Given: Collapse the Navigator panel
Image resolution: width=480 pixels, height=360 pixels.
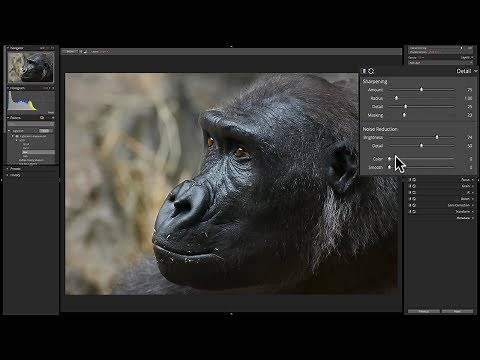Looking at the screenshot, I should point(8,48).
